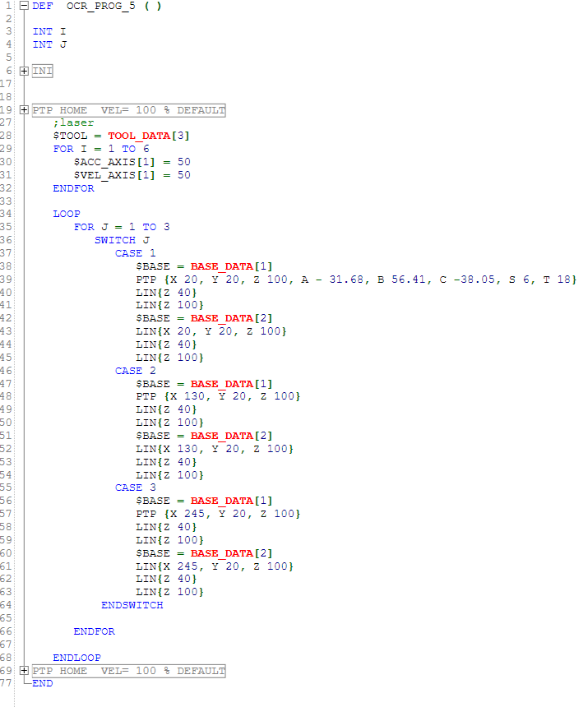Click the CASE 3 label

tap(135, 488)
